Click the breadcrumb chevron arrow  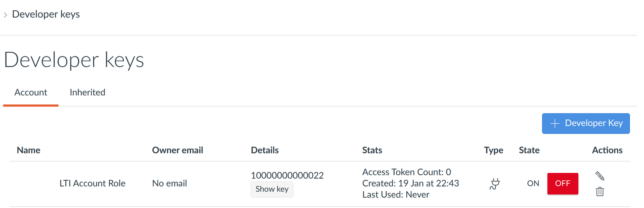click(x=5, y=15)
